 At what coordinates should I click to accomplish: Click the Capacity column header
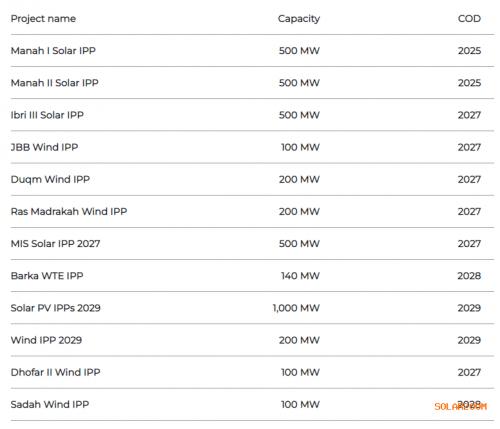tap(299, 19)
